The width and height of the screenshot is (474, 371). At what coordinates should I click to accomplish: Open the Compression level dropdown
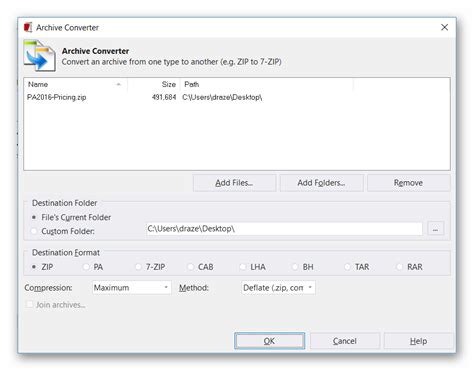click(132, 288)
